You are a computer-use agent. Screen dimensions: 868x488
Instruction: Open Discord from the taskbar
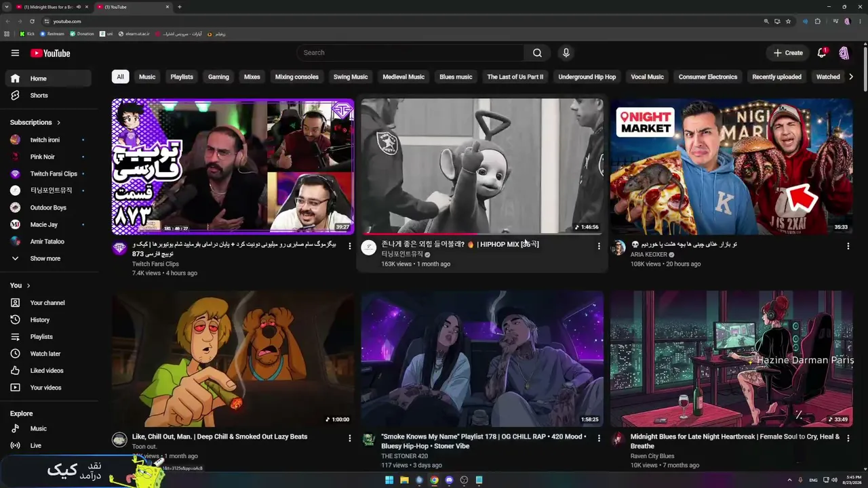pos(449,480)
